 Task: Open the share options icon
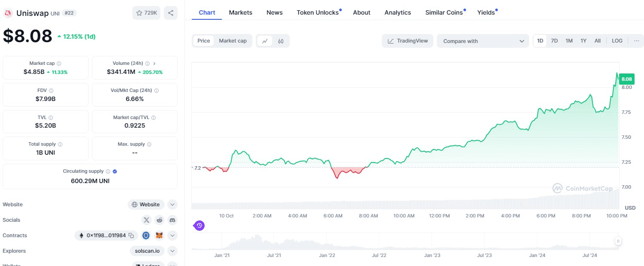171,13
